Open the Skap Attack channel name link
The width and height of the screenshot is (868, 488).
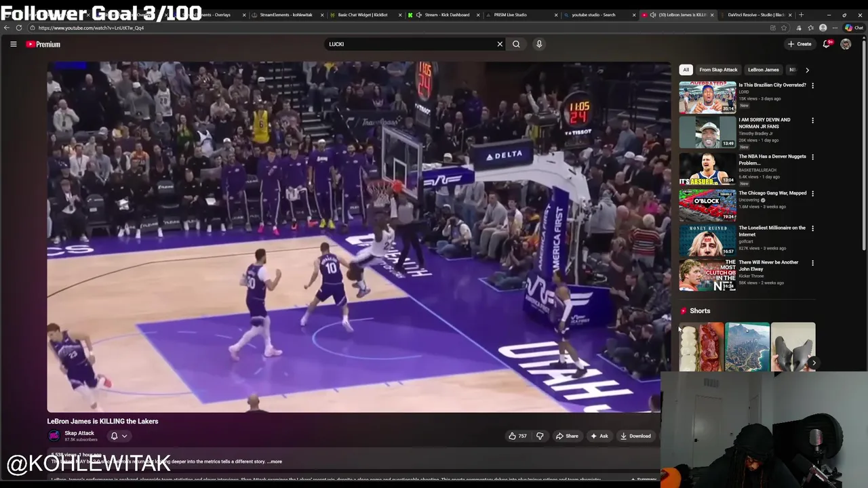[79, 433]
